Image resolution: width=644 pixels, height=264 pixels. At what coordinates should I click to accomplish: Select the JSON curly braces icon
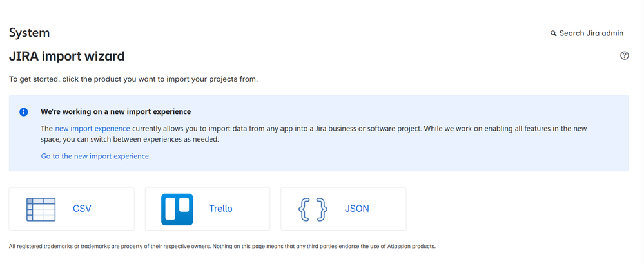tap(313, 209)
